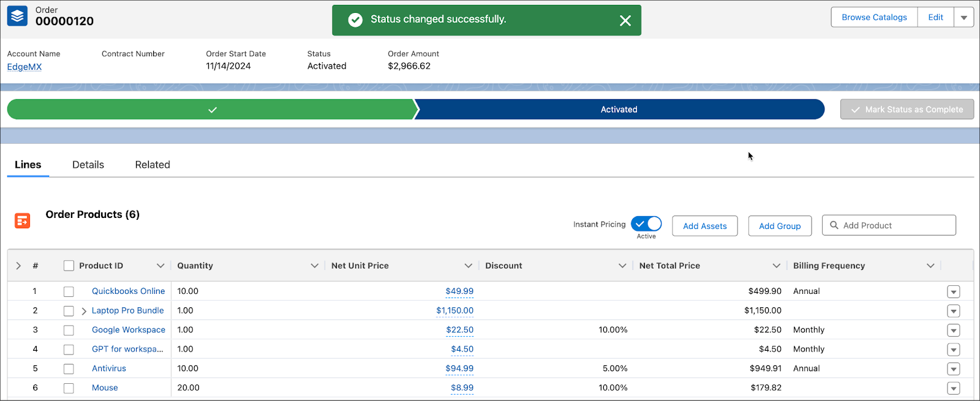Open Quantity column menu
Image resolution: width=980 pixels, height=401 pixels.
pos(314,266)
